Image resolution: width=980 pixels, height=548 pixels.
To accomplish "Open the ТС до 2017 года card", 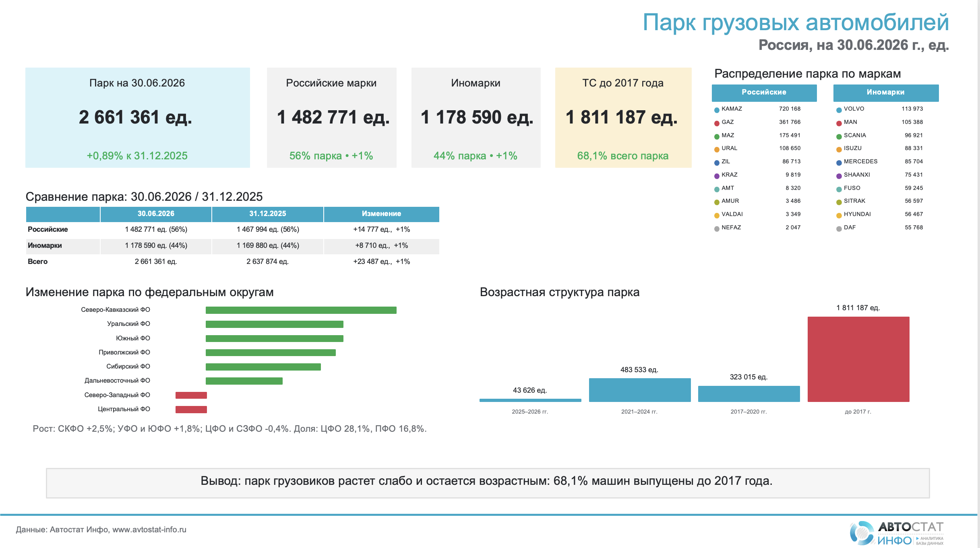I will pyautogui.click(x=623, y=117).
